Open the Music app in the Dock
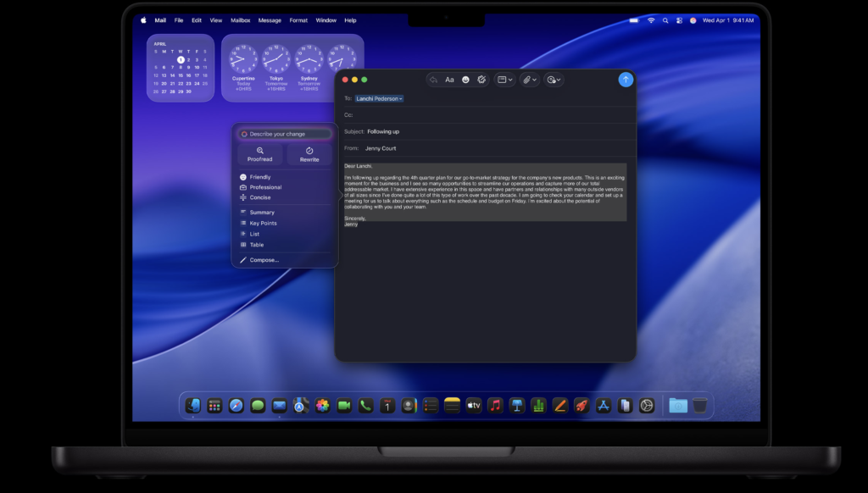Viewport: 868px width, 493px height. (x=495, y=406)
